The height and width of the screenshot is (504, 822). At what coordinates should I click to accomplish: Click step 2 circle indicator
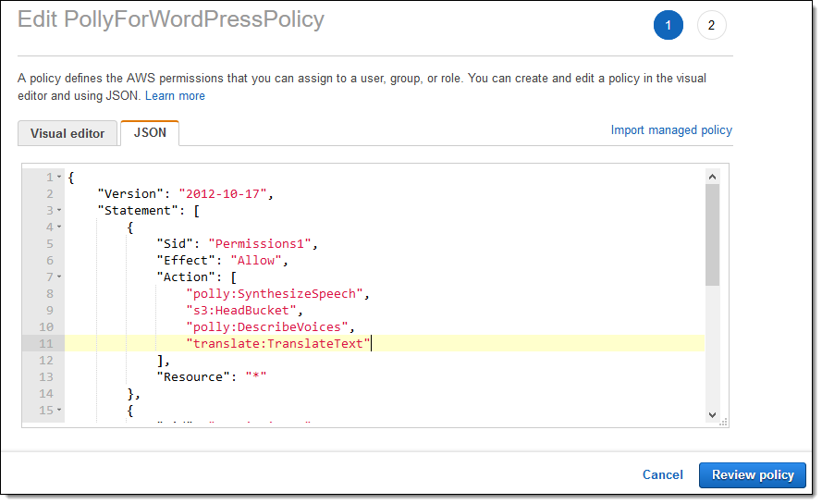(x=711, y=26)
